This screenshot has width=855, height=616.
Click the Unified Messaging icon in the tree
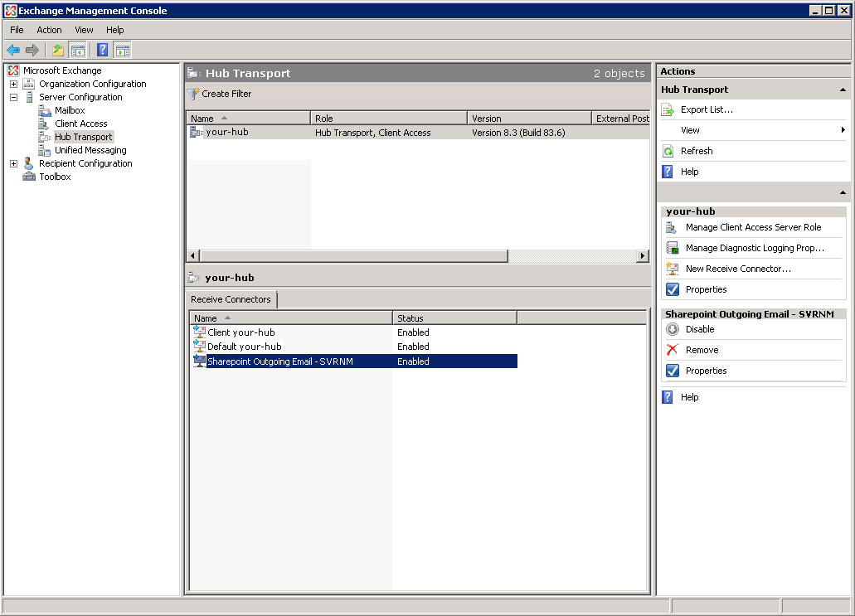point(44,150)
